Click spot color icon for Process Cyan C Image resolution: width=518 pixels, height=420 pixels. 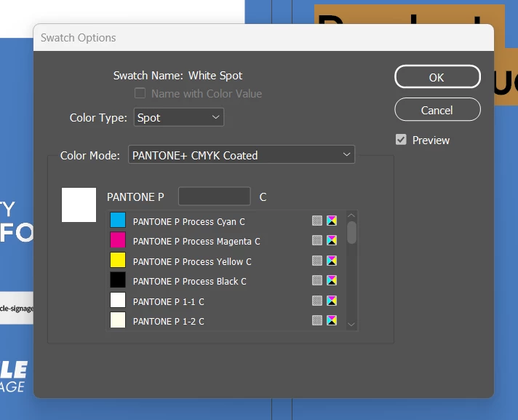click(x=317, y=221)
